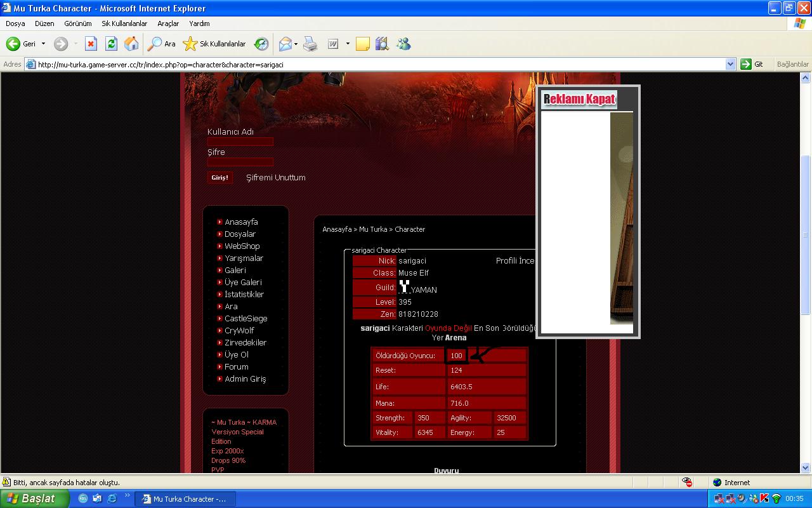Edit page with the Word icon
Viewport: 812px width, 508px height.
333,44
